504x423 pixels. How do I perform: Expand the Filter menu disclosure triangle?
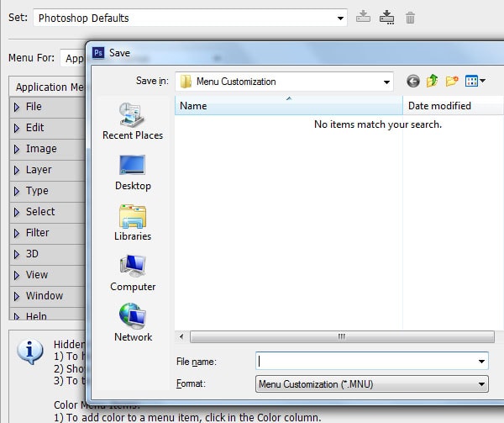click(x=17, y=233)
